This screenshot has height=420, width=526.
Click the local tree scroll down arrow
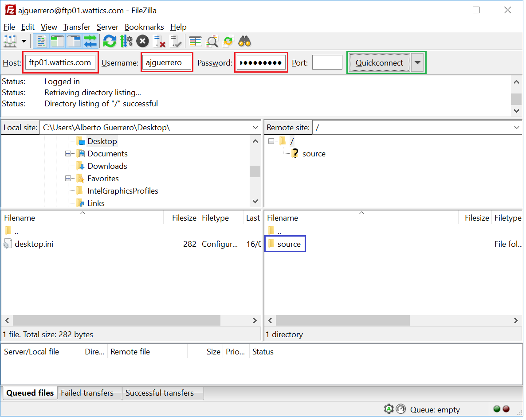pyautogui.click(x=255, y=201)
